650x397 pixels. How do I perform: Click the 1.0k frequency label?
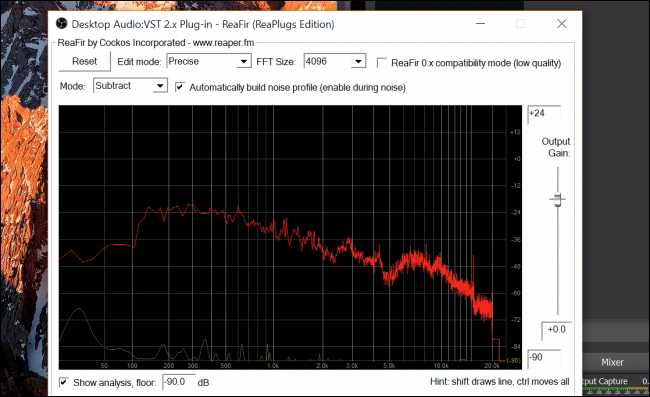(273, 366)
